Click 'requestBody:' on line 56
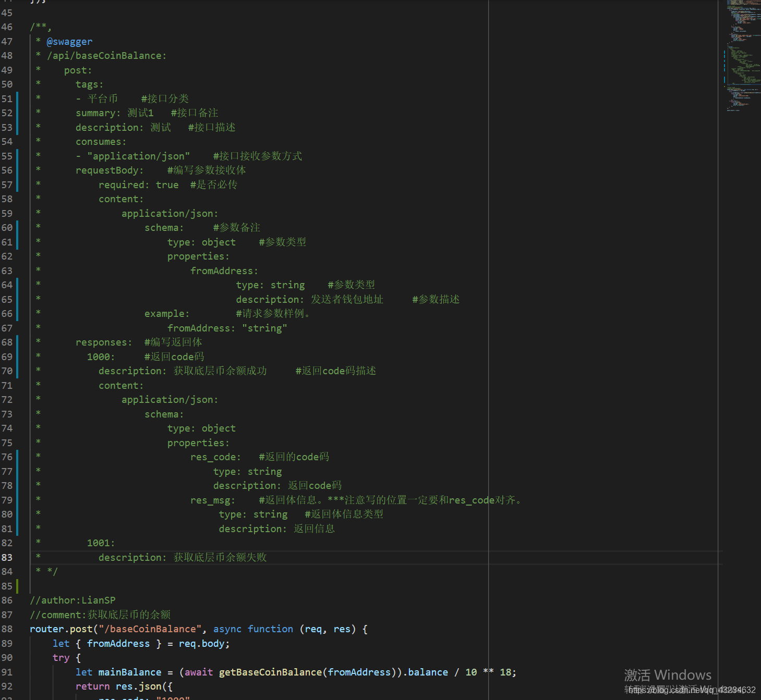Viewport: 761px width, 700px height. (x=110, y=170)
